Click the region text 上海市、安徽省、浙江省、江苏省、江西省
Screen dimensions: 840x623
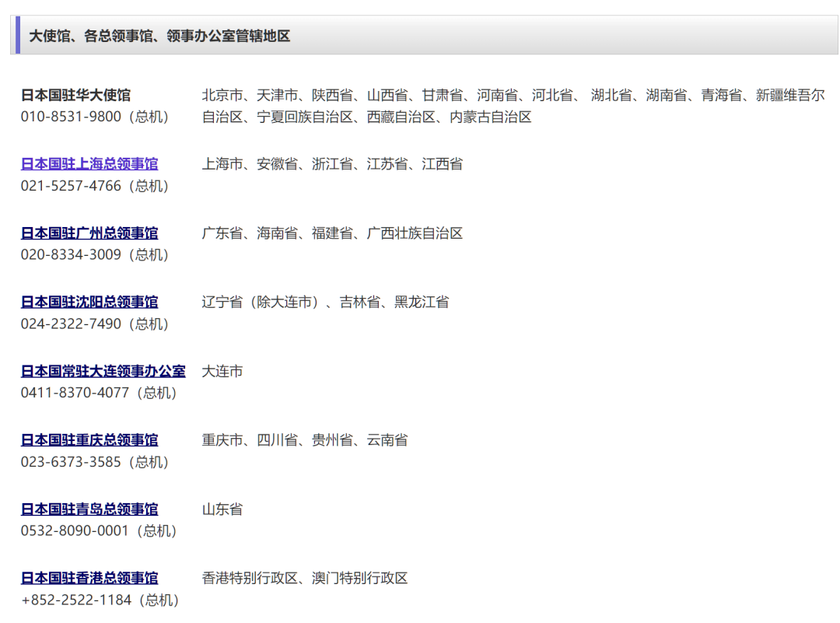[332, 164]
